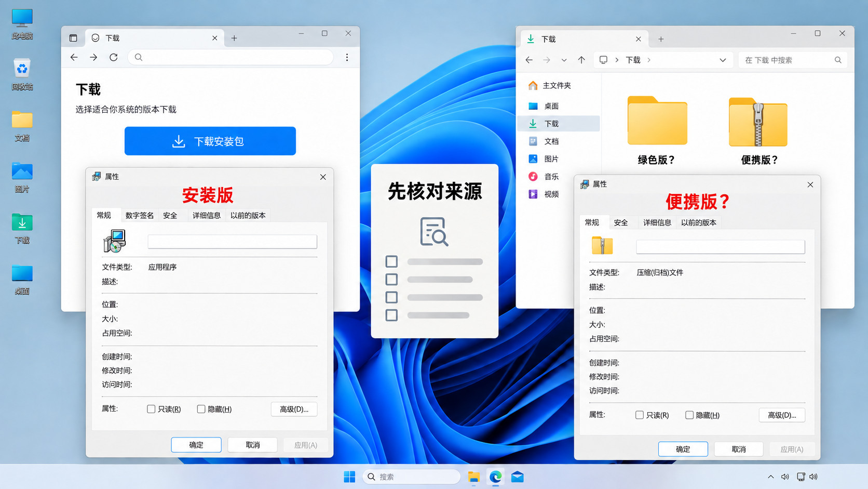Open 此电脑 desktop icon
868x489 pixels.
tap(22, 23)
